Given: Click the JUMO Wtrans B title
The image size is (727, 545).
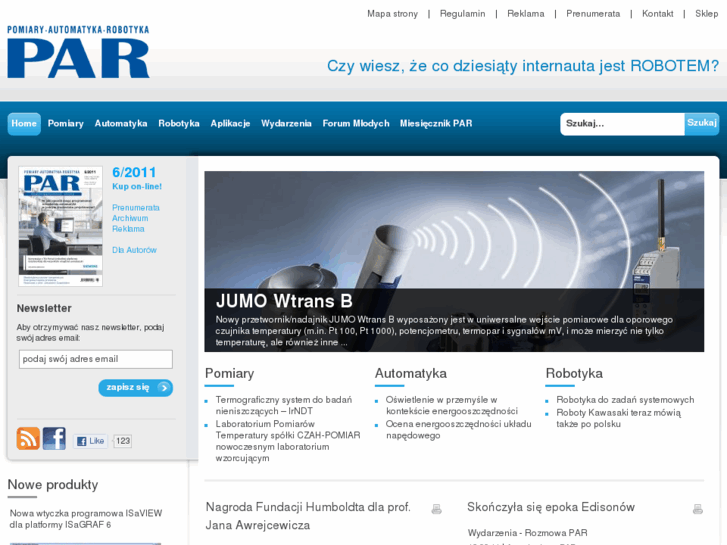Looking at the screenshot, I should tap(284, 301).
